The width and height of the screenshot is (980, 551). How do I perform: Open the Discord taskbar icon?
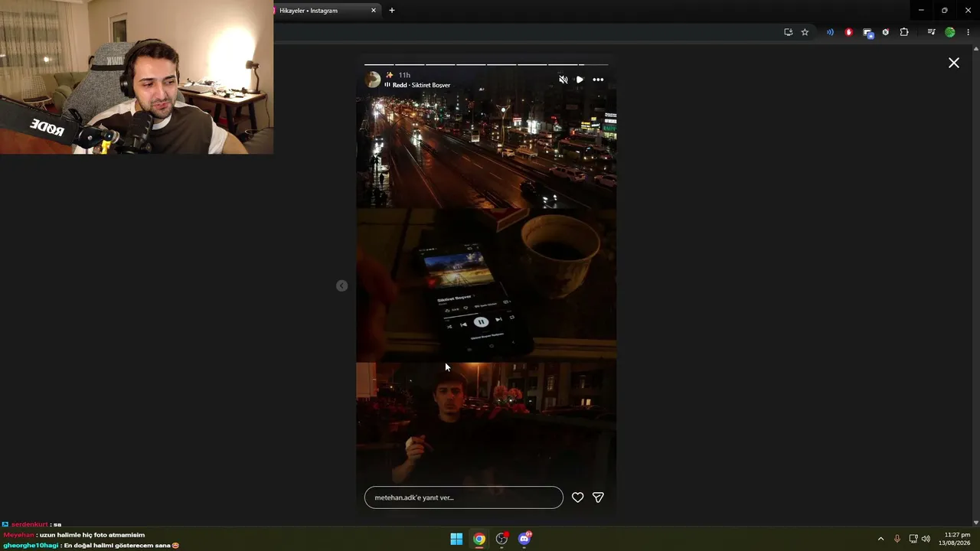coord(524,539)
